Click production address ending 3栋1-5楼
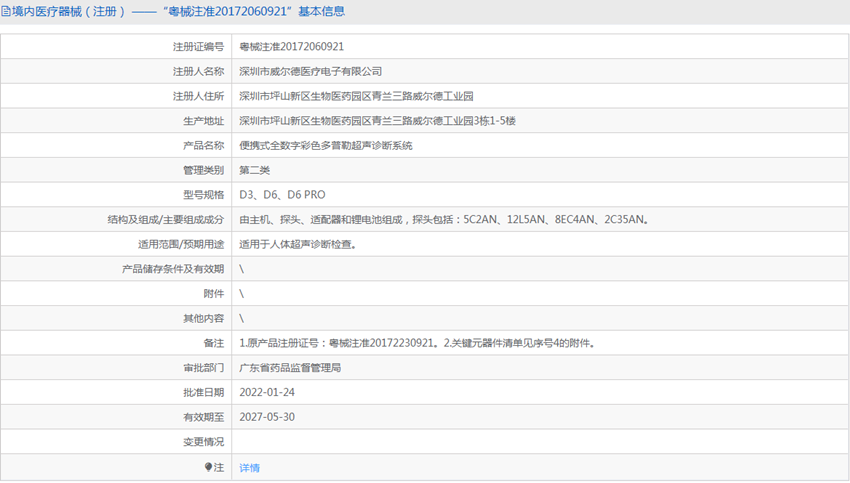The image size is (850, 483). [x=377, y=121]
